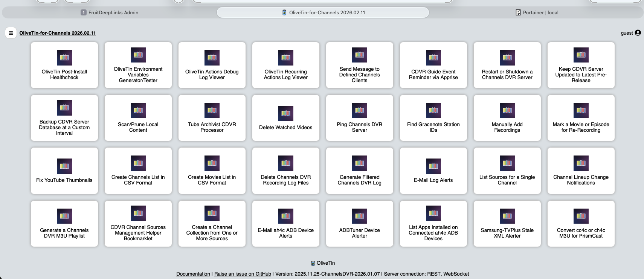Open Raise an issue on GitHub link
The height and width of the screenshot is (279, 644).
243,274
